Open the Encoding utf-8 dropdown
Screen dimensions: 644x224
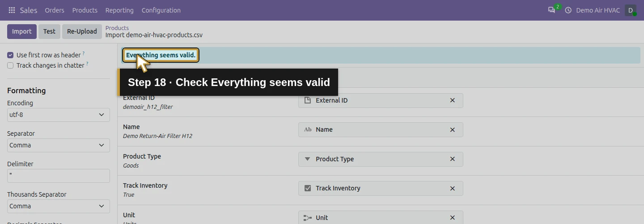coord(58,115)
